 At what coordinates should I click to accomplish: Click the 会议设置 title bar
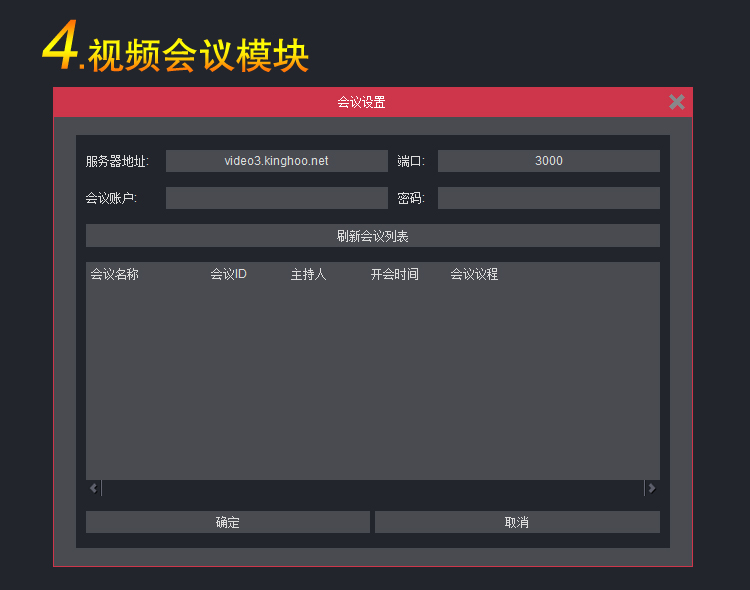[x=361, y=102]
